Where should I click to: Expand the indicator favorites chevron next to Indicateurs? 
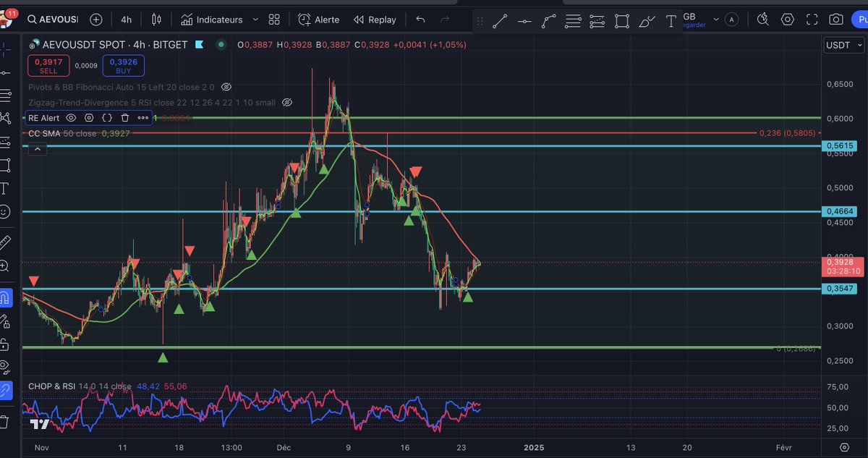click(x=255, y=20)
